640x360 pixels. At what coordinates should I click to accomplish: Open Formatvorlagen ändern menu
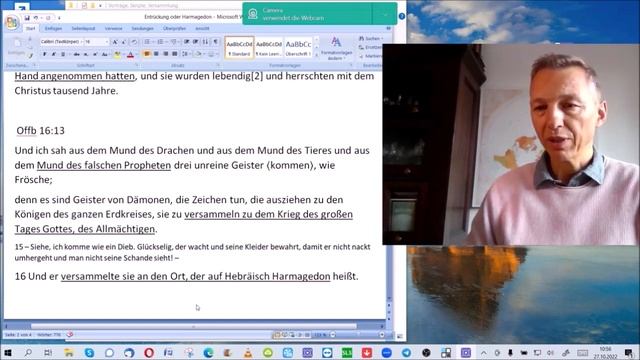pyautogui.click(x=336, y=49)
